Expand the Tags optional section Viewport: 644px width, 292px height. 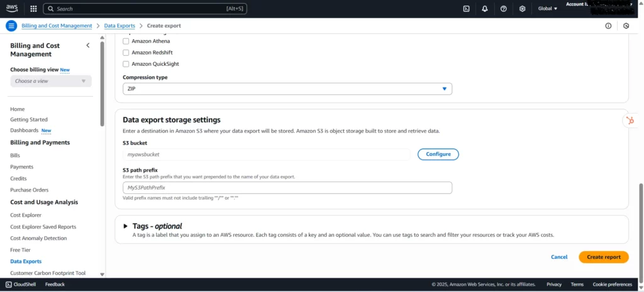coord(126,226)
